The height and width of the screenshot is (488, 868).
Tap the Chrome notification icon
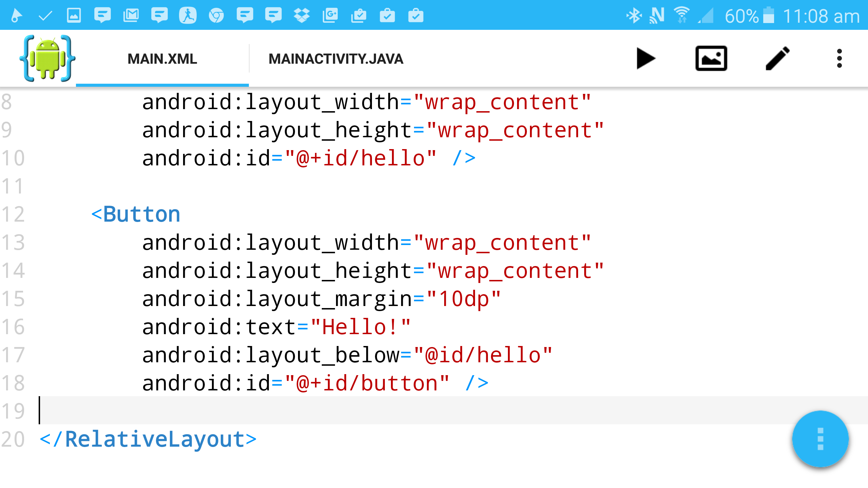point(216,16)
